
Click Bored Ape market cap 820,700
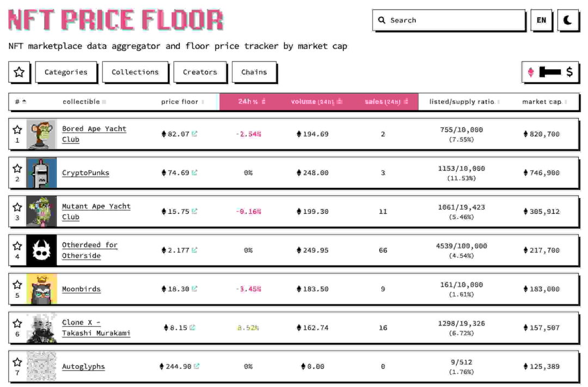coord(542,134)
